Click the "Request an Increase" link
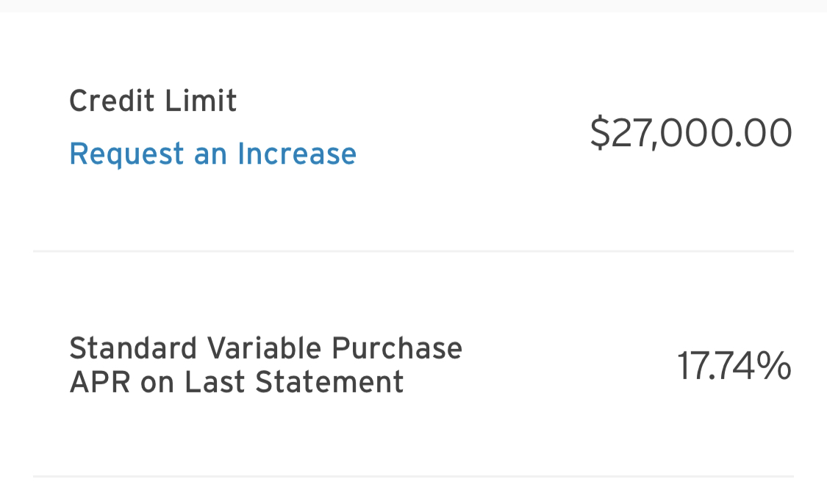Viewport: 827px width, 504px height. [x=212, y=154]
